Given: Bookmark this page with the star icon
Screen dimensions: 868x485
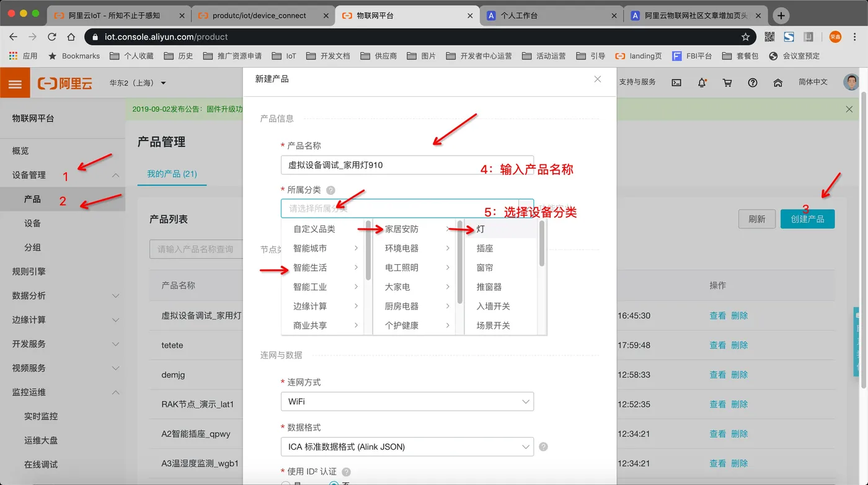Looking at the screenshot, I should [745, 37].
